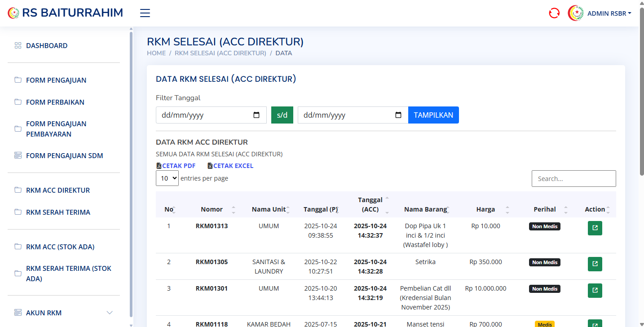Open the entries per page dropdown
Viewport: 644px width, 327px height.
[167, 178]
